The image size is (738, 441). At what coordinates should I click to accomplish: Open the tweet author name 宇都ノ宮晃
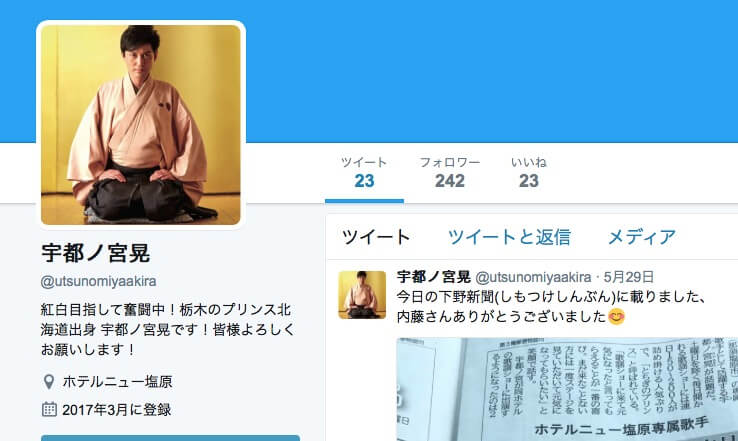pos(433,277)
